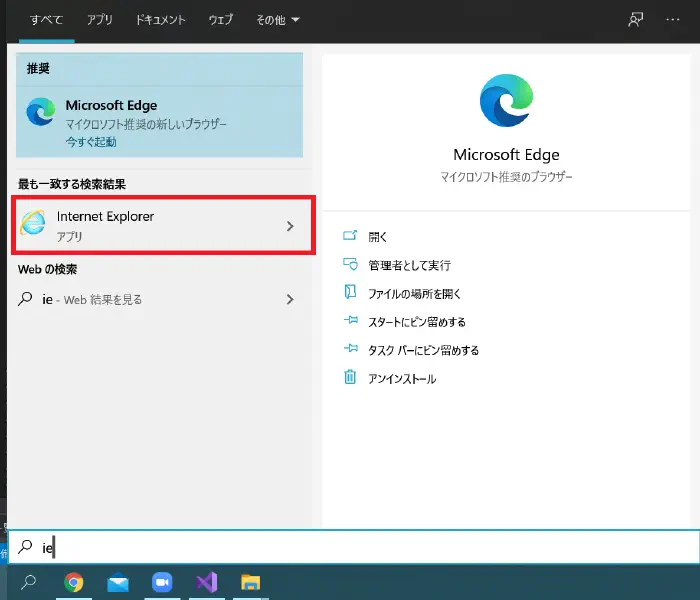Open Visual Studio from the taskbar
This screenshot has width=700, height=600.
tap(206, 582)
